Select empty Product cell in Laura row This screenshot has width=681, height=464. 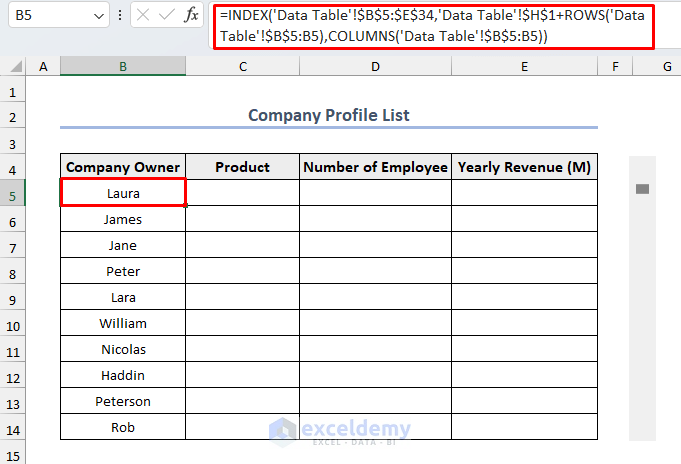[242, 193]
